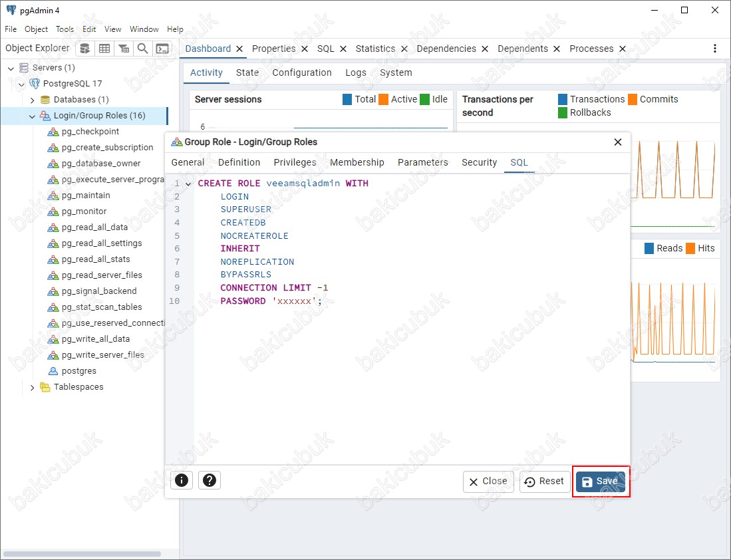The image size is (731, 560).
Task: Click the postgres login role icon
Action: pos(53,371)
